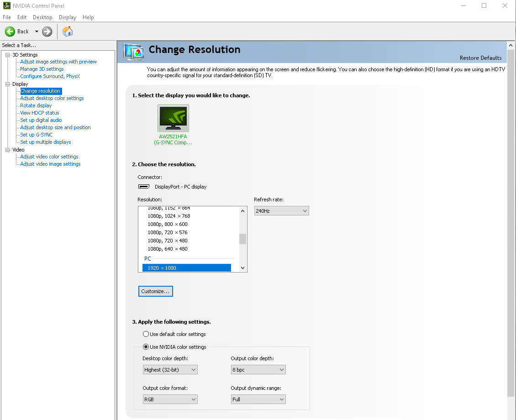Image resolution: width=516 pixels, height=420 pixels.
Task: Collapse the 3D Settings tree node
Action: pyautogui.click(x=7, y=55)
